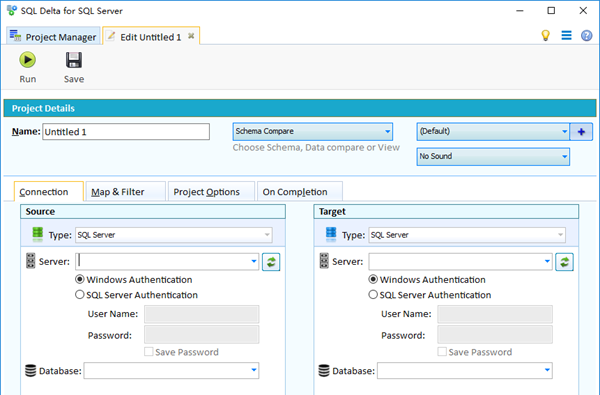Open the (Default) options dropdown
Screen dimensions: 600x395
point(493,131)
